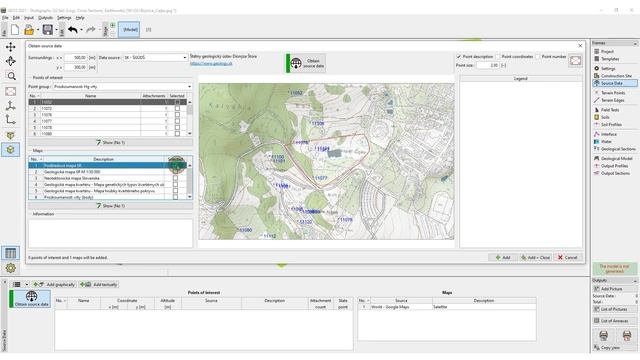Viewport: 640px width, 360px height.
Task: Check Selected box for point 11076
Action: (x=177, y=115)
